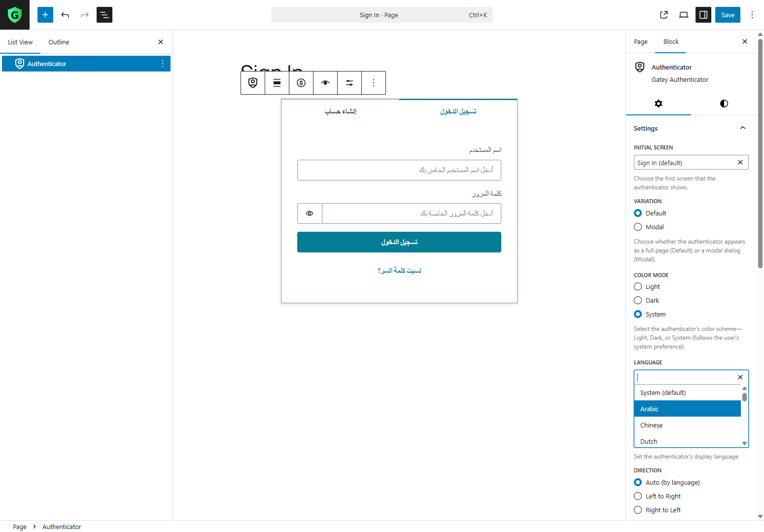Click the dollar-sign circle toolbar icon
This screenshot has height=532, width=764.
[301, 83]
